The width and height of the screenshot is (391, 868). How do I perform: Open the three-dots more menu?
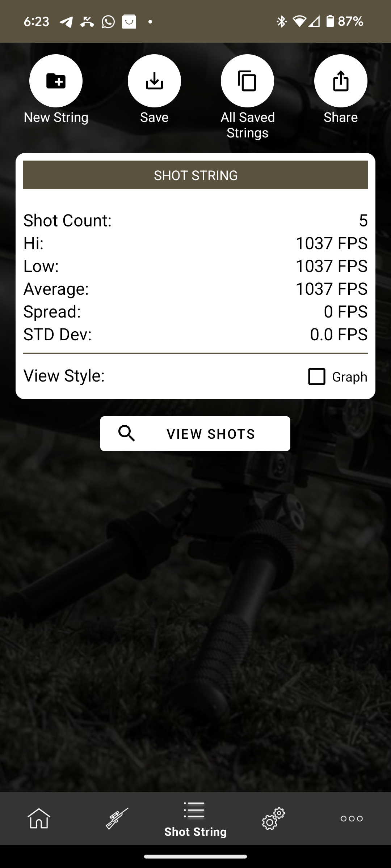(352, 818)
